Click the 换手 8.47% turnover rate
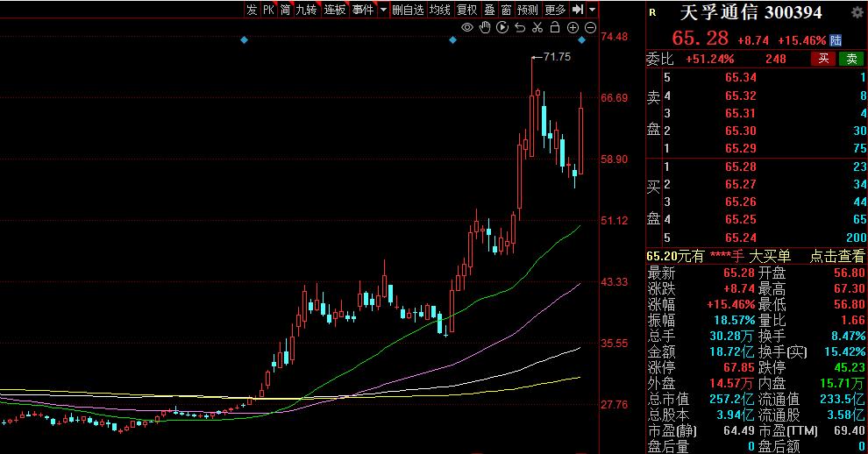Image resolution: width=868 pixels, height=454 pixels. pos(848,336)
